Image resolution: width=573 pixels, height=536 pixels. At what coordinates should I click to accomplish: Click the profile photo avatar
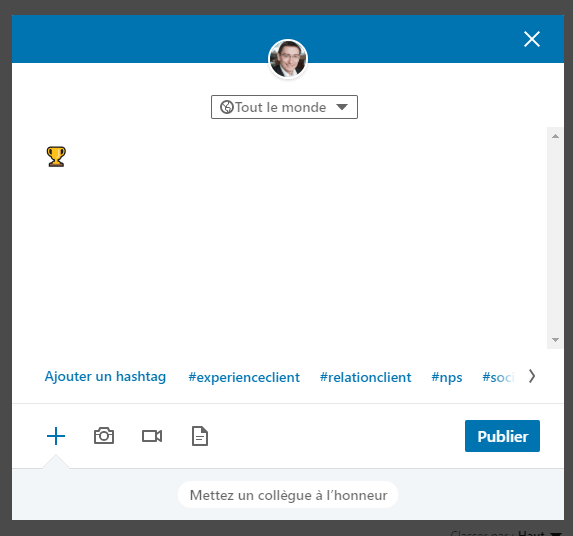pos(288,59)
